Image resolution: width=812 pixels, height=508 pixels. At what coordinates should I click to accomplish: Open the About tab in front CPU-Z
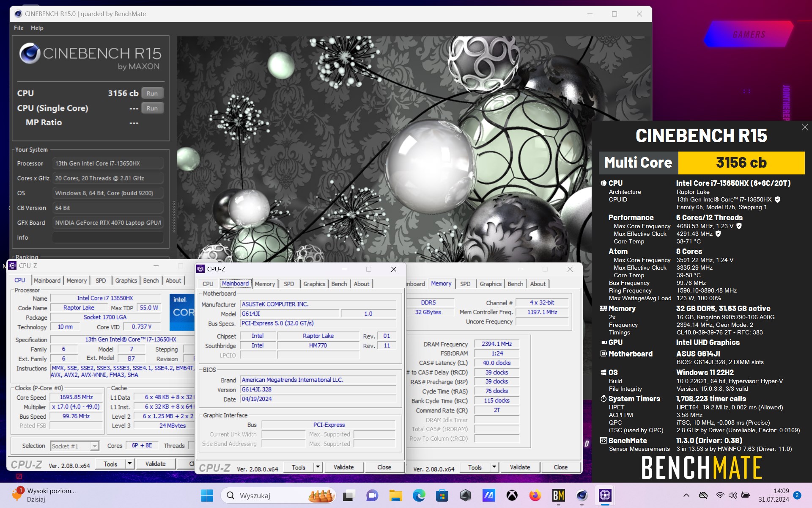pos(362,284)
